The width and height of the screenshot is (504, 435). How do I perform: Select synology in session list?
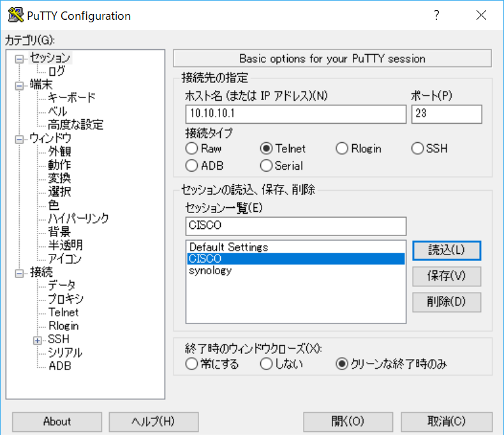296,270
